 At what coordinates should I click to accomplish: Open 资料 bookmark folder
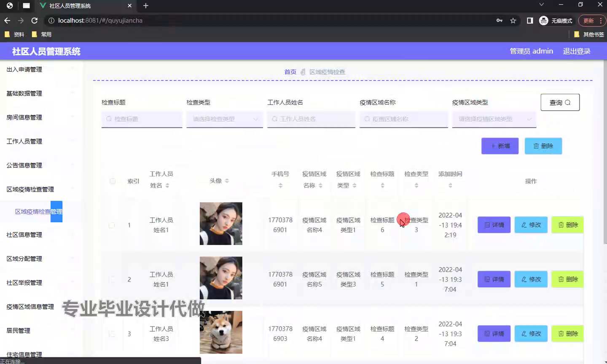(14, 34)
